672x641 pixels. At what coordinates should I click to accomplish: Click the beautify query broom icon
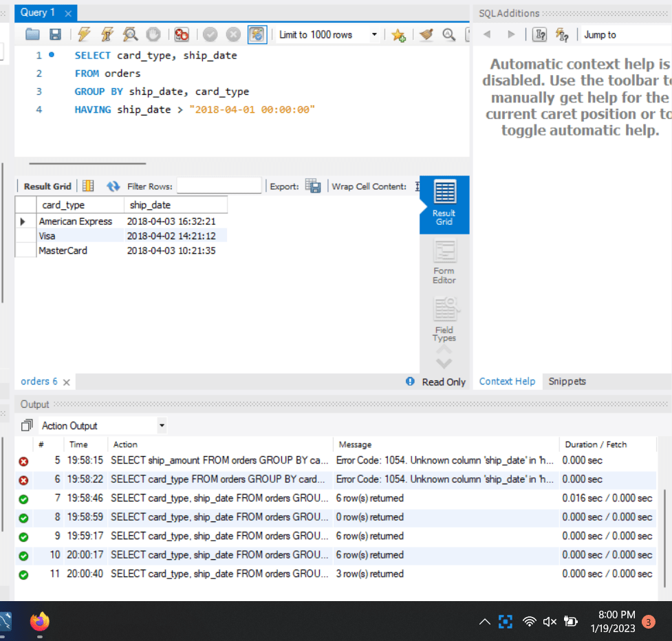click(426, 34)
